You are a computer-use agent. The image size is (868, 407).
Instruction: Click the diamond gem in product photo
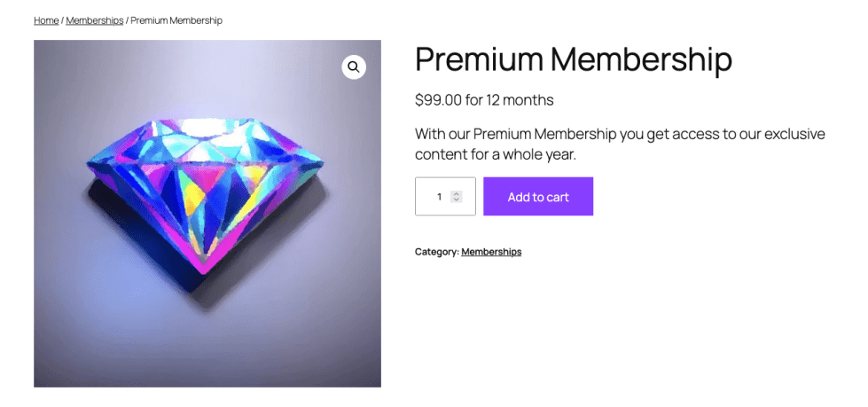coord(206,188)
